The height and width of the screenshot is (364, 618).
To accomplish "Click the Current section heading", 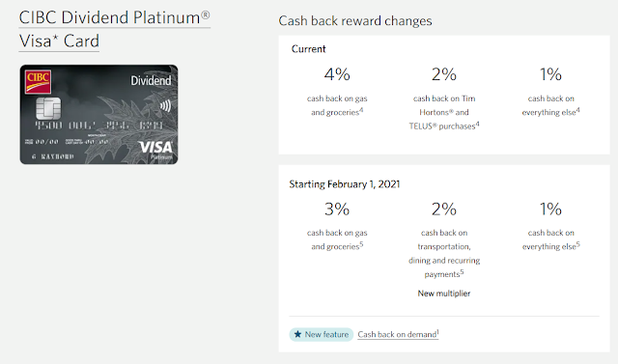I will (309, 49).
